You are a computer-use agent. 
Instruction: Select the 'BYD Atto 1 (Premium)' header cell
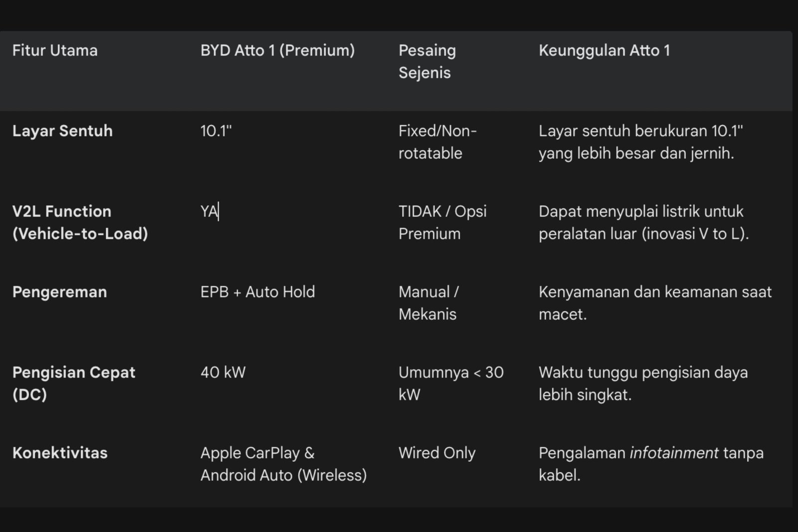(x=277, y=50)
